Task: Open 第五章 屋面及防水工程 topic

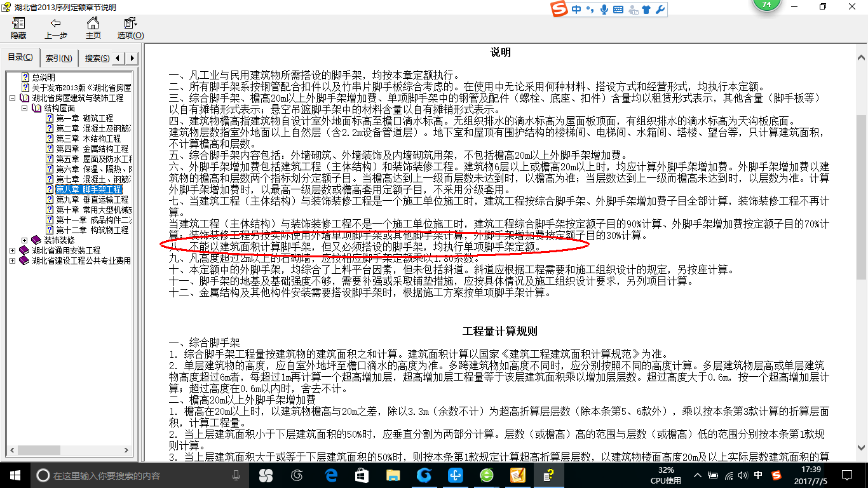Action: 93,159
